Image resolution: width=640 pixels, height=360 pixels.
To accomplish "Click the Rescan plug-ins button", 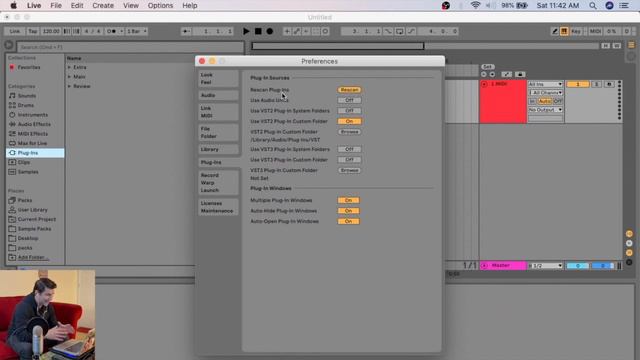I will [x=349, y=90].
